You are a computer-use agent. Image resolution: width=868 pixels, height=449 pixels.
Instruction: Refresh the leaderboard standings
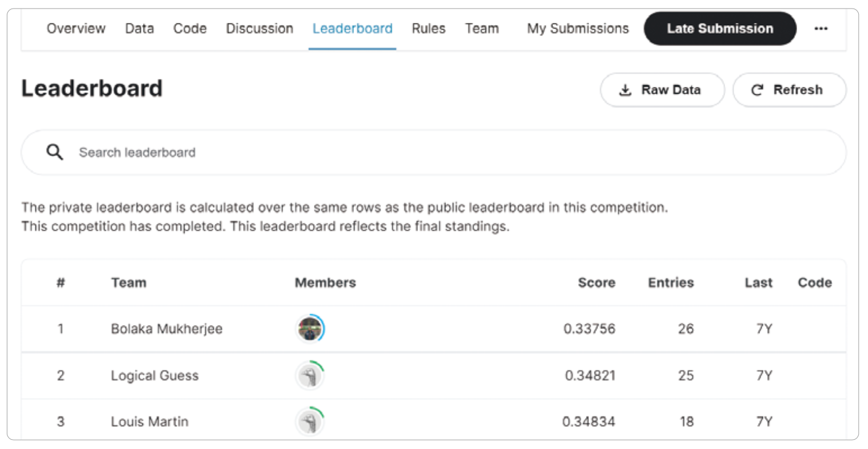[789, 90]
